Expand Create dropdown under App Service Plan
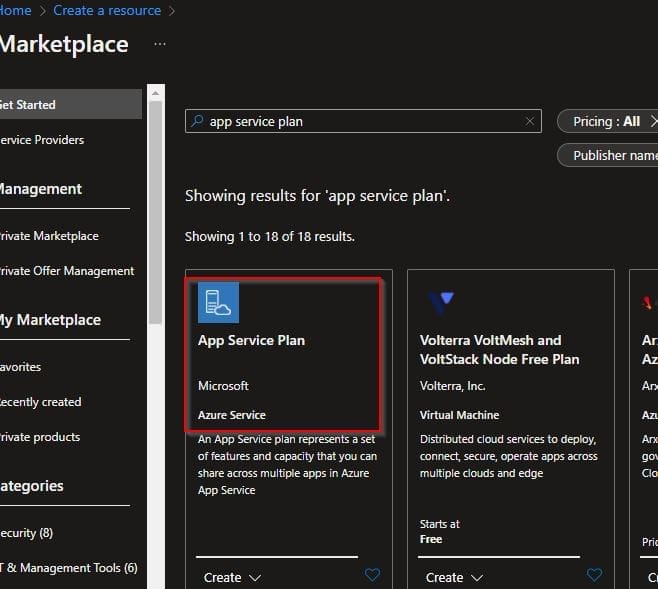The image size is (658, 589). [232, 577]
